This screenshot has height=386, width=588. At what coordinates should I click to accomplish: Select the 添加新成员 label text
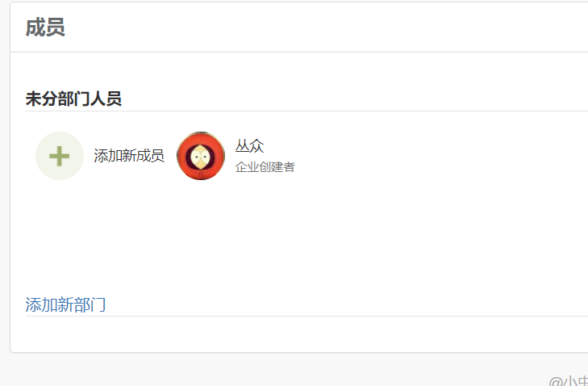click(129, 156)
